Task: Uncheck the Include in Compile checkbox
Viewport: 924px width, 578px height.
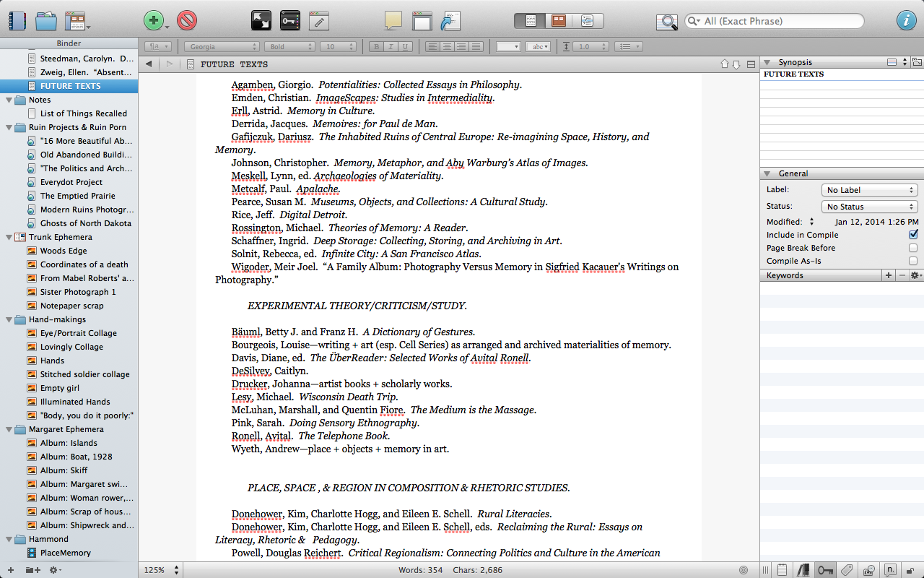Action: tap(913, 235)
